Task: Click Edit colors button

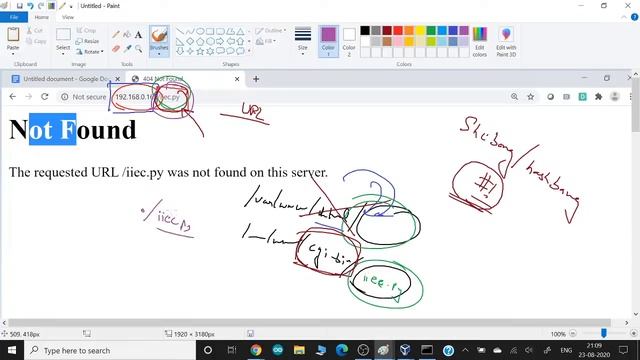Action: point(480,41)
